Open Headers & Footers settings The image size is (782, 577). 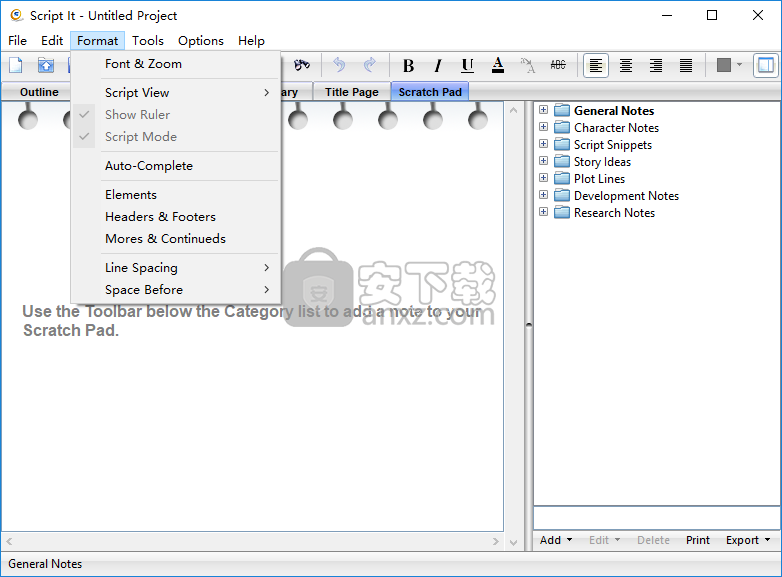pos(177,216)
